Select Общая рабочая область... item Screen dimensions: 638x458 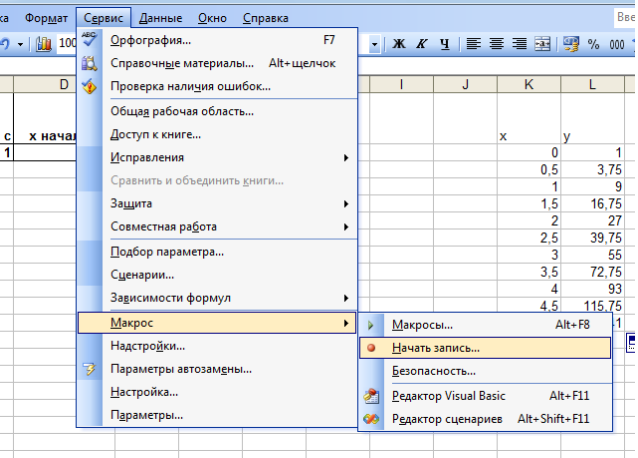pyautogui.click(x=217, y=111)
